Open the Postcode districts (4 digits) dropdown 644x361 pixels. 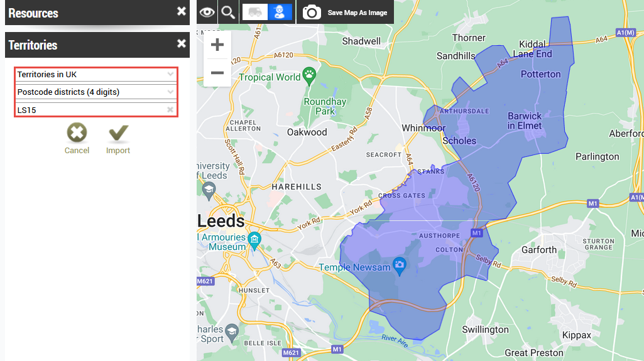[x=170, y=92]
